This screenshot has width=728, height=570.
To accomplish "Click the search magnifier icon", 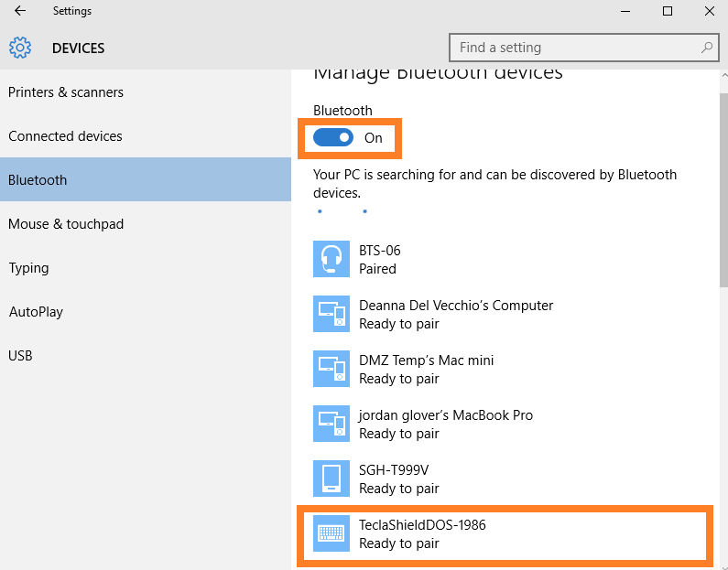I will coord(706,48).
